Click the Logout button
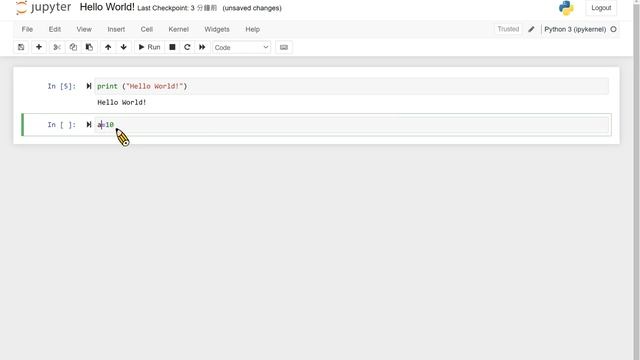Viewport: 640px width, 360px height. 601,8
